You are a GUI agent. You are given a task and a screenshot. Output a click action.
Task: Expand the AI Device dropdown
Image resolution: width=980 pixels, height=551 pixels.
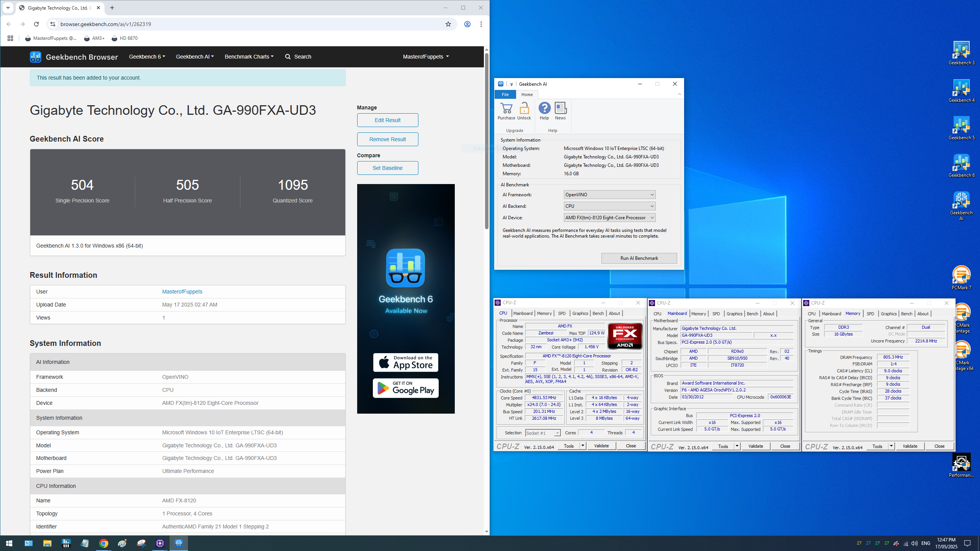609,218
